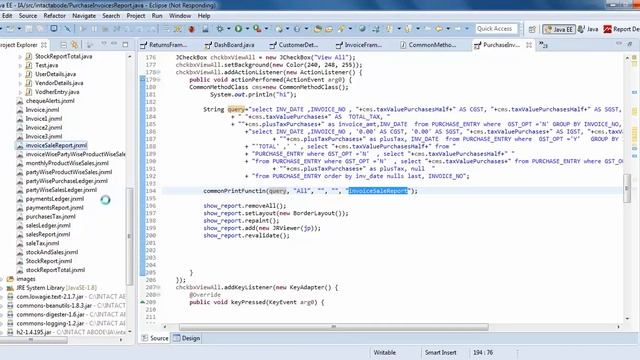The width and height of the screenshot is (640, 360).
Task: Open the Edit menu
Action: point(7,16)
